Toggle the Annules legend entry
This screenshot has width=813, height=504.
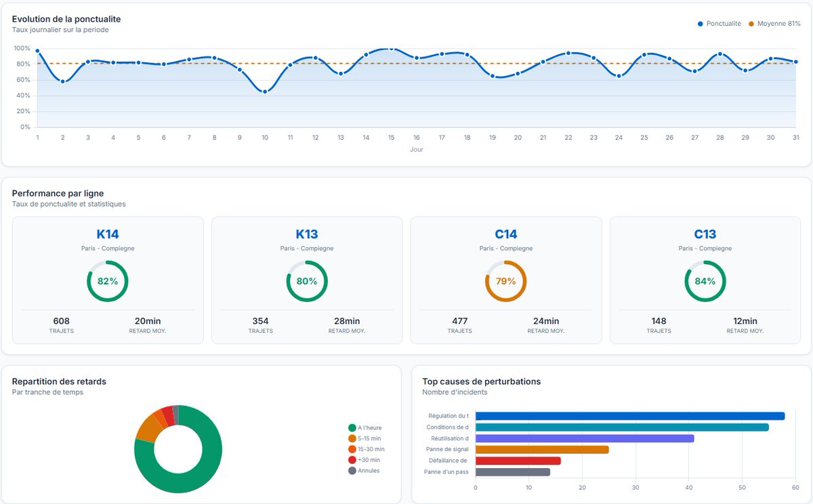(x=364, y=471)
